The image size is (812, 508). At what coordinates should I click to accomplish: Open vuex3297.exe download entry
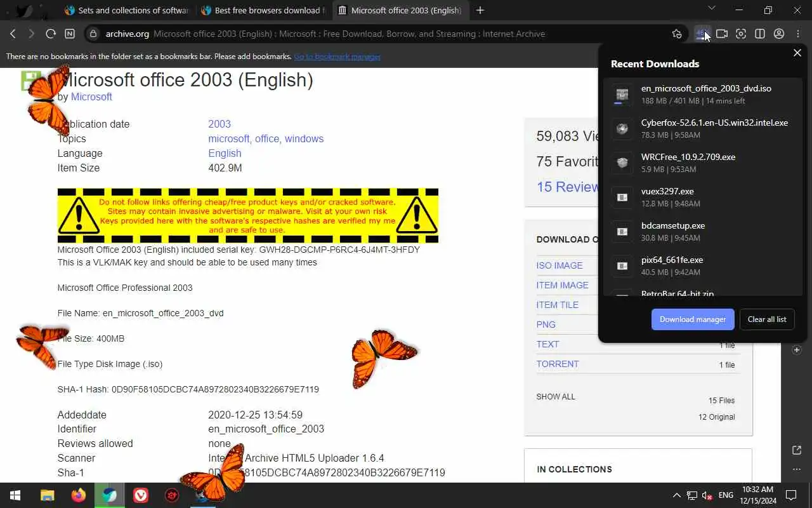click(702, 197)
